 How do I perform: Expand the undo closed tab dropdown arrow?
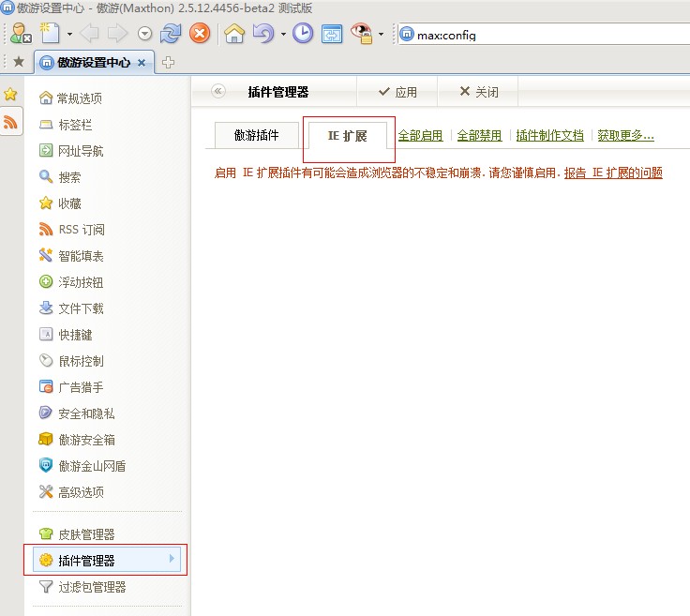283,34
